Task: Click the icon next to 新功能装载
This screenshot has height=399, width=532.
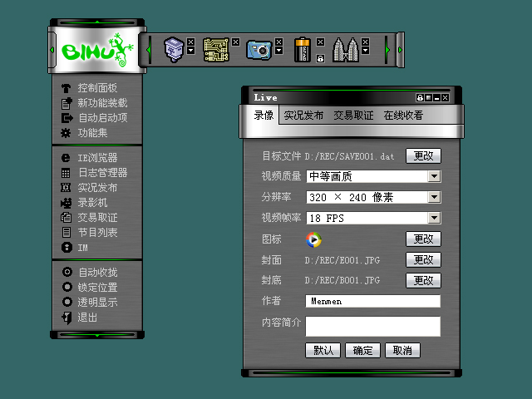Action: click(x=66, y=103)
